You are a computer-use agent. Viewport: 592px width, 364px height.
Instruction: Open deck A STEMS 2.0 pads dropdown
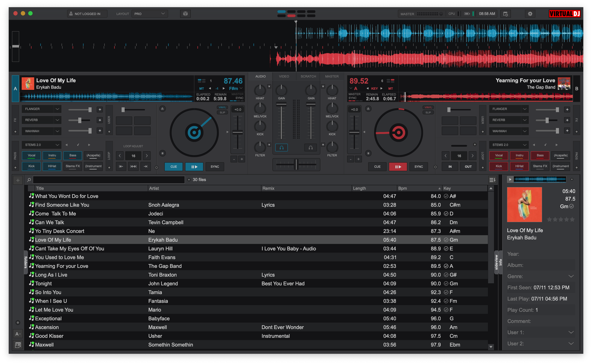pyautogui.click(x=41, y=145)
